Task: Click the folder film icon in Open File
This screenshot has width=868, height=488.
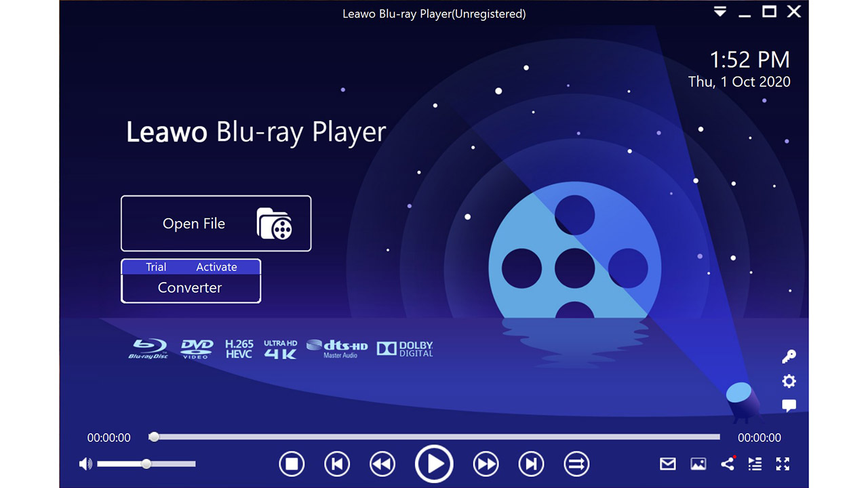Action: click(x=275, y=224)
